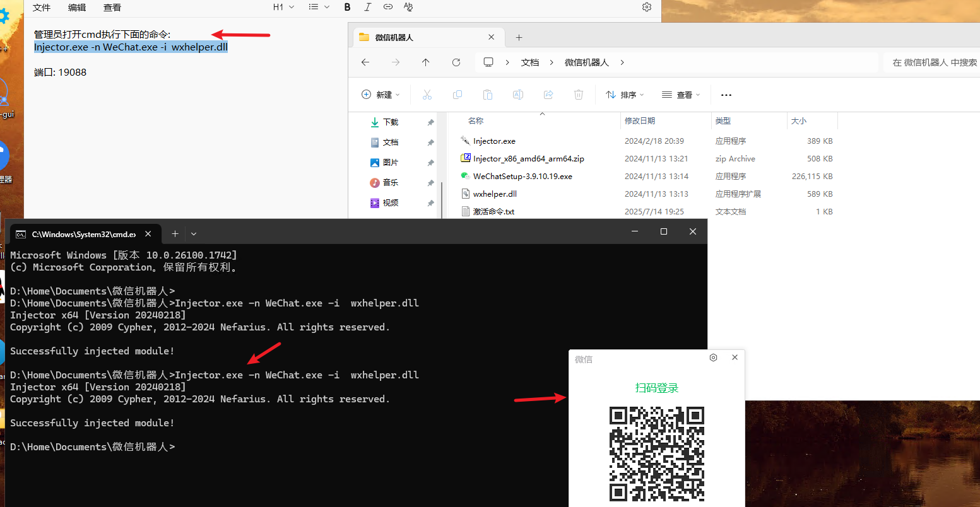Select 下载 in the navigation pane
The height and width of the screenshot is (507, 980).
(391, 122)
